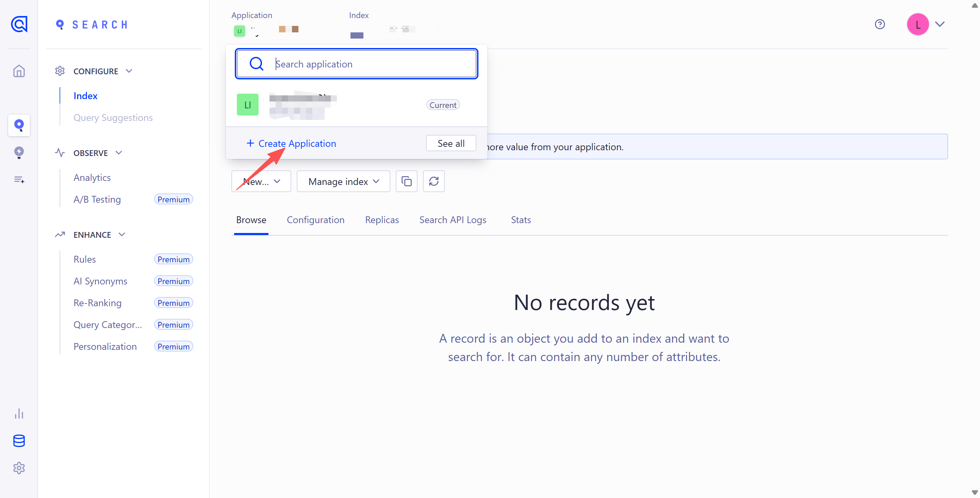The width and height of the screenshot is (980, 498).
Task: Collapse the CONFIGURE section
Action: tap(129, 71)
